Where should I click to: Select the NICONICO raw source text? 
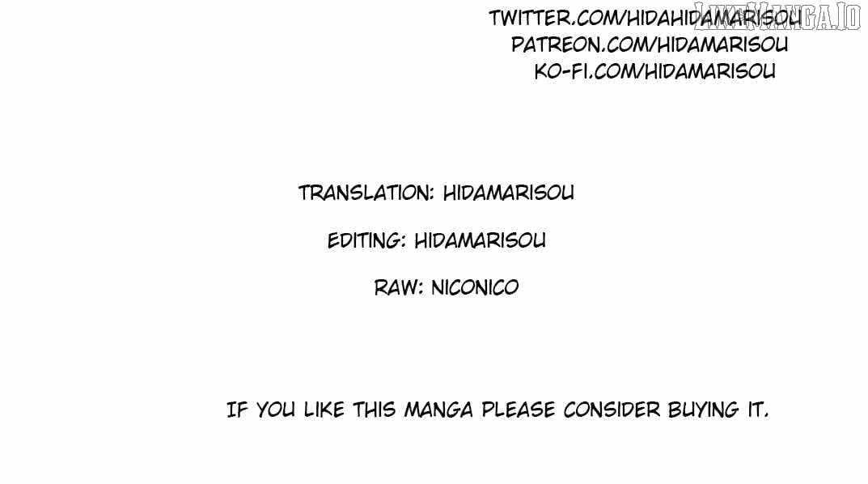475,288
